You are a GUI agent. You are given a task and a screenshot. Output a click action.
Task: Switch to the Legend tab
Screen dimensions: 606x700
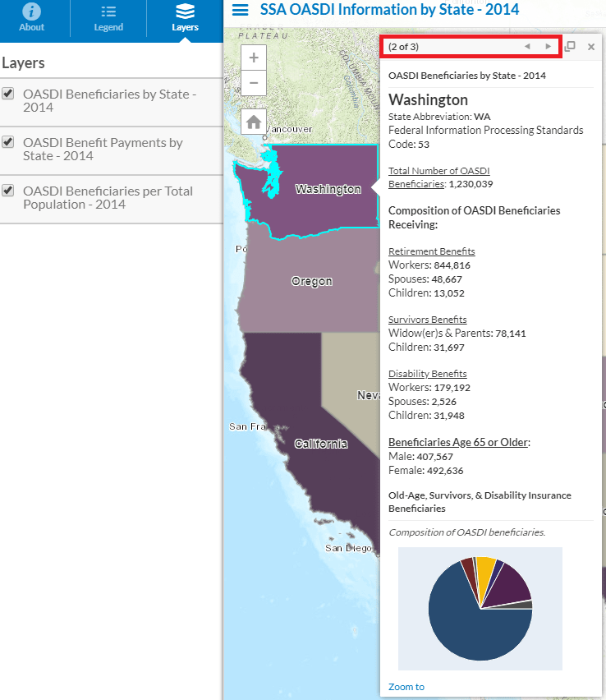(108, 18)
